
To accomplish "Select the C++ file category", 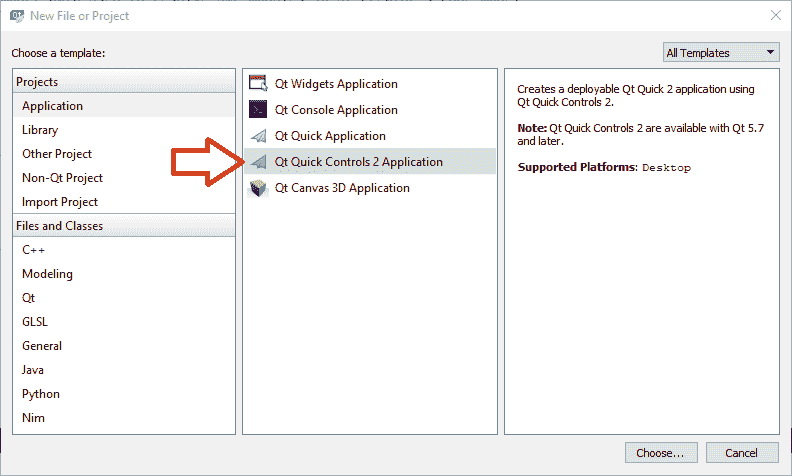I will pos(34,250).
